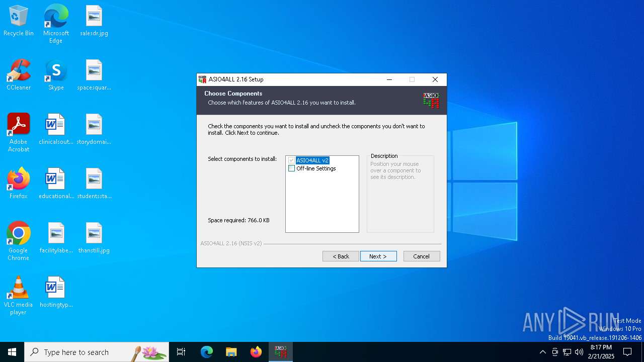Viewport: 644px width, 362px height.
Task: Open the Windows Start menu
Action: click(x=12, y=352)
